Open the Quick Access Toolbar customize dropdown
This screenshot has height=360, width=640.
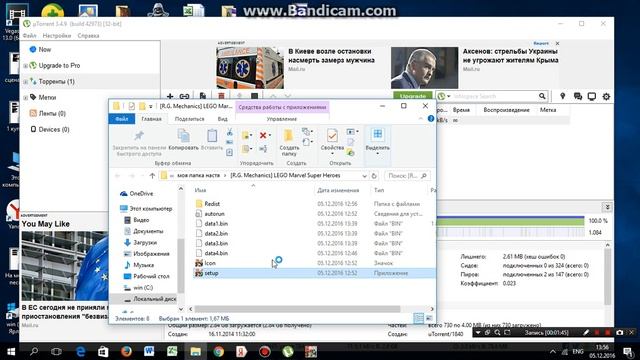click(151, 107)
